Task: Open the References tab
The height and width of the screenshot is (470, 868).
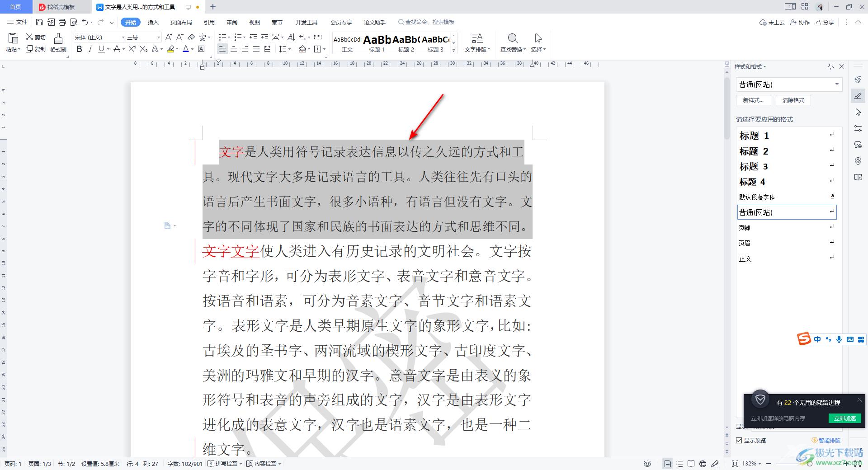Action: tap(209, 22)
